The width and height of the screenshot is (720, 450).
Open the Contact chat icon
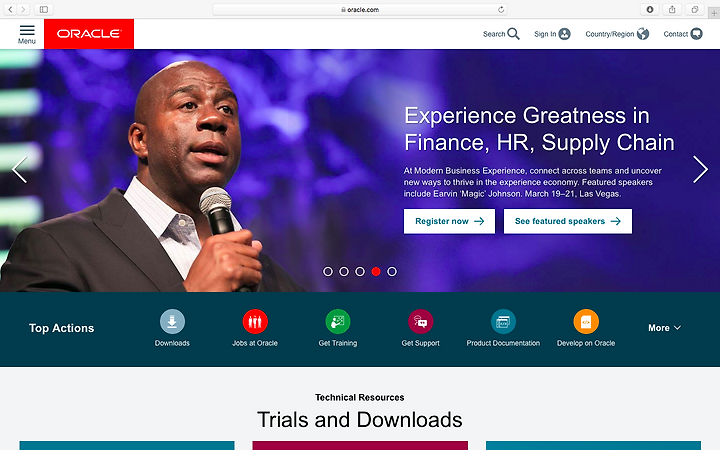point(697,34)
